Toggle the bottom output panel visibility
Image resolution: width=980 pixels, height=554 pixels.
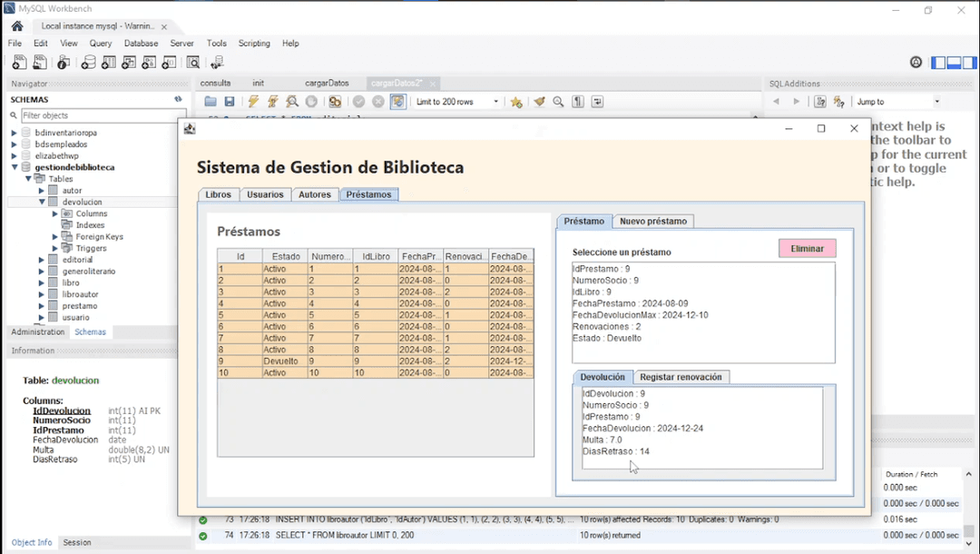952,63
